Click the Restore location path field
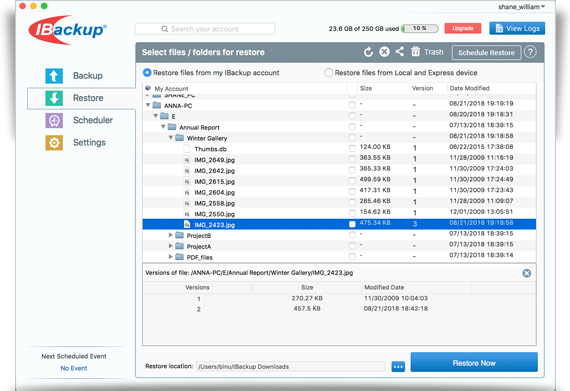 coord(291,367)
